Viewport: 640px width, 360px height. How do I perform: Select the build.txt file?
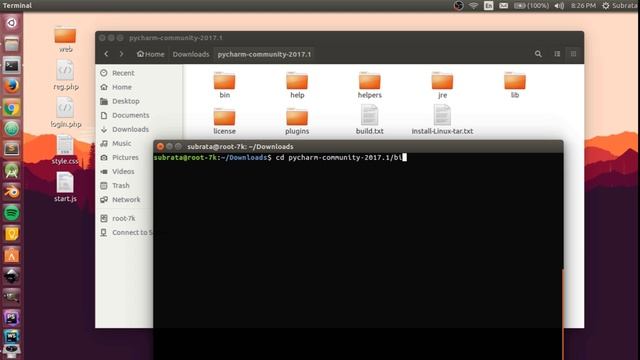tap(369, 120)
